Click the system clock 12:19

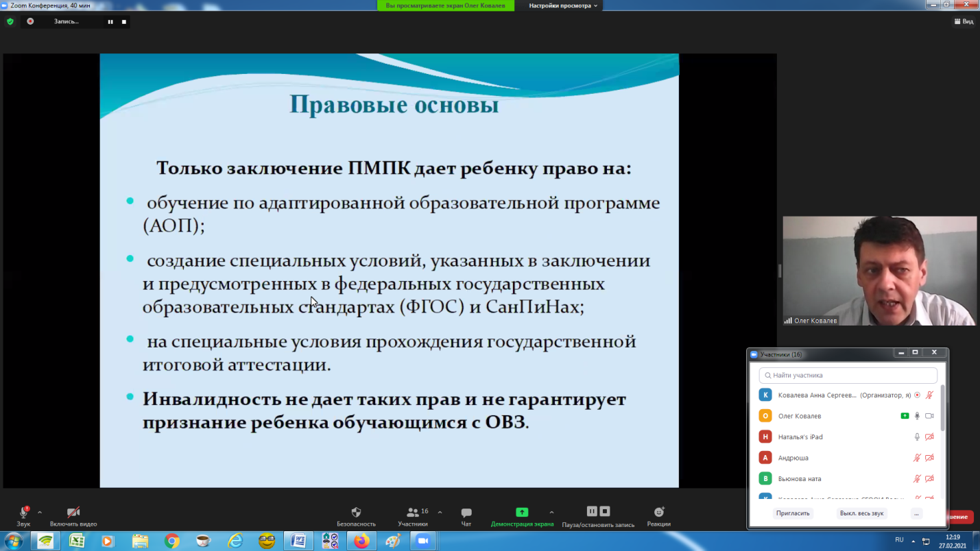coord(953,537)
